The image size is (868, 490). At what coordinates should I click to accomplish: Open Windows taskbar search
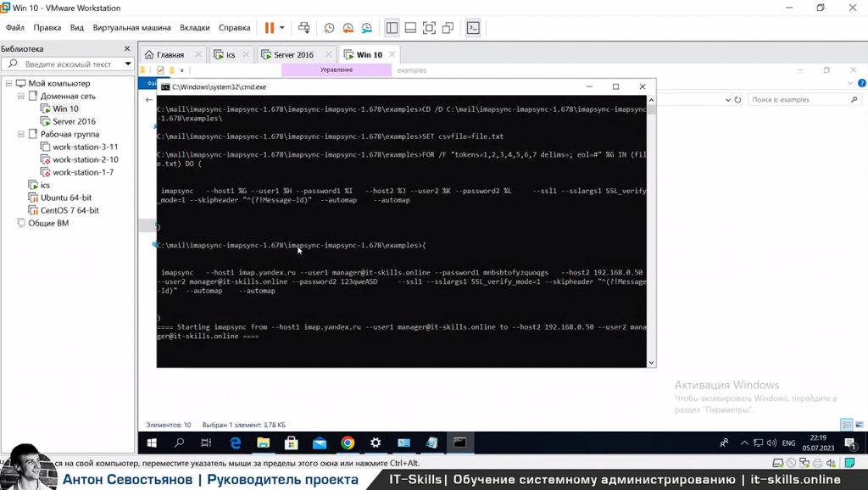(179, 443)
